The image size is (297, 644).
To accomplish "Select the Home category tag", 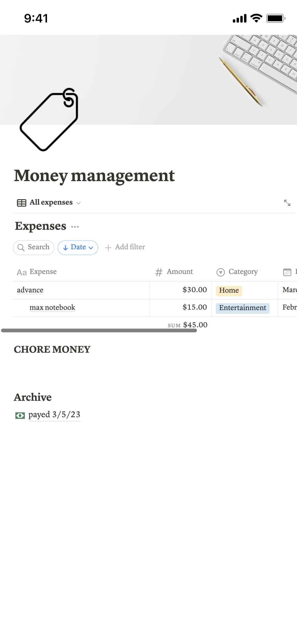I will (229, 291).
